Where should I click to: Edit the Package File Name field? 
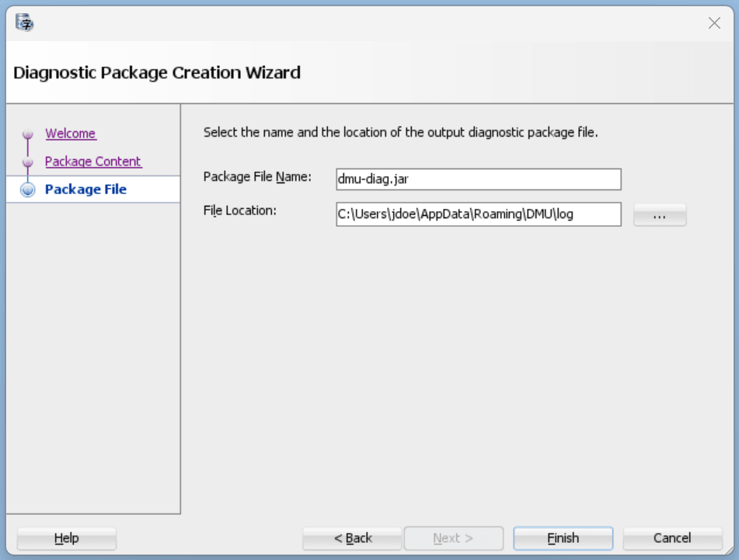coord(479,179)
